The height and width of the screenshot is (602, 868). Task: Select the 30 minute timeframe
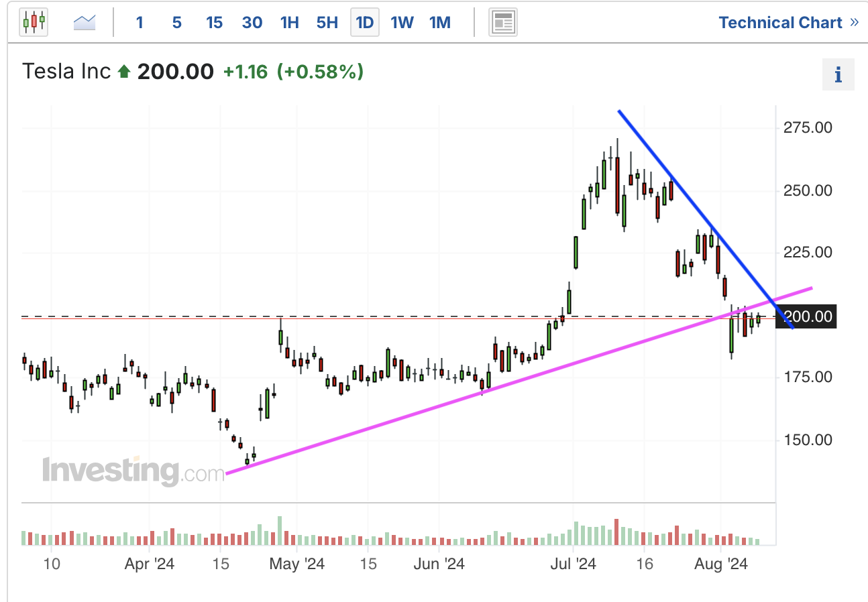tap(252, 23)
